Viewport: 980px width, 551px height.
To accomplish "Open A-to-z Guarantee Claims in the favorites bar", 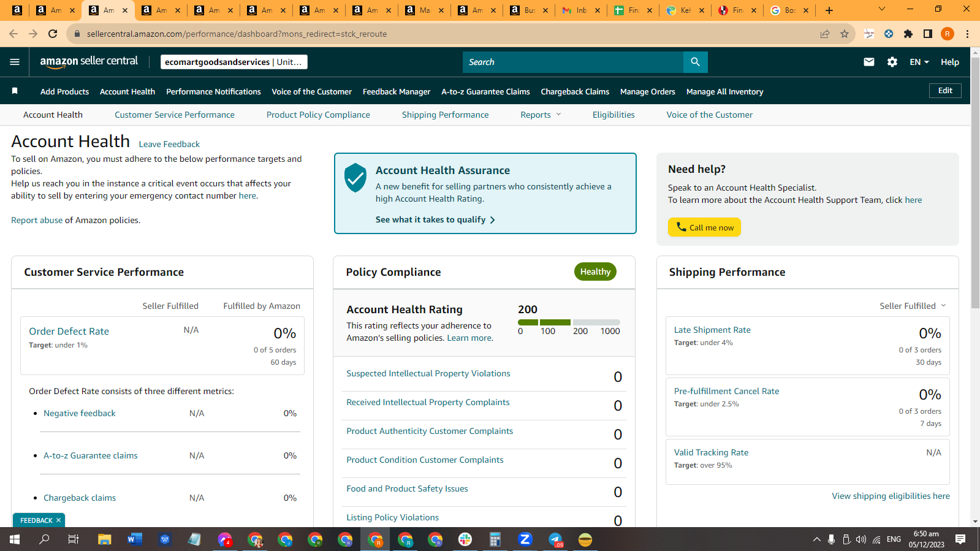I will 485,91.
